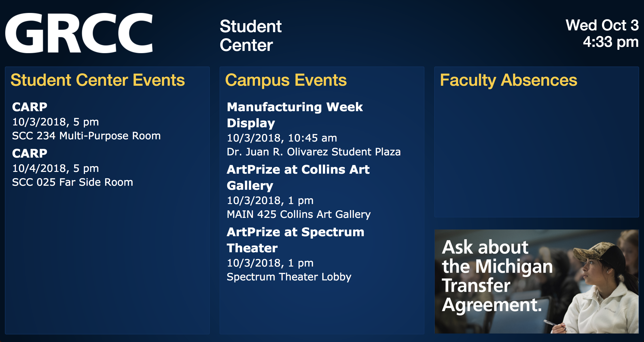The image size is (644, 342).
Task: Open the CARP event above 10/4/2018
Action: point(30,153)
